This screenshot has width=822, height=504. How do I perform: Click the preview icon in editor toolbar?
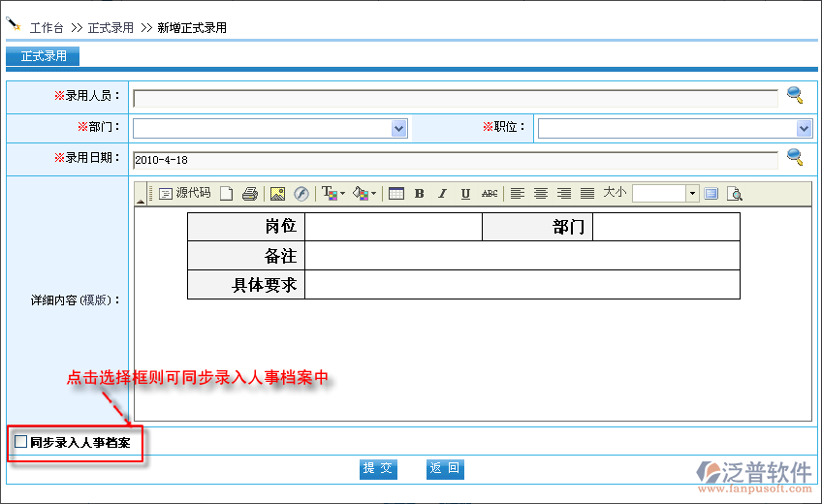click(x=735, y=194)
